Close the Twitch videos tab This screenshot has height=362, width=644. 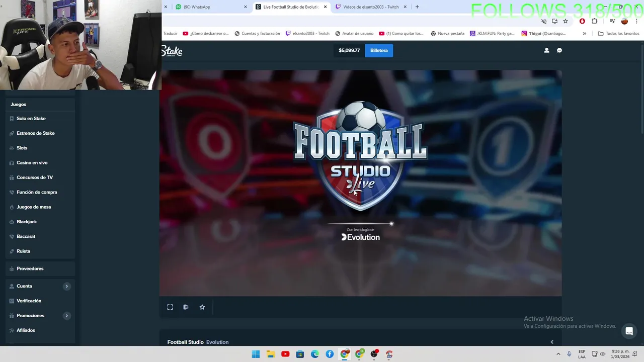[x=405, y=7]
